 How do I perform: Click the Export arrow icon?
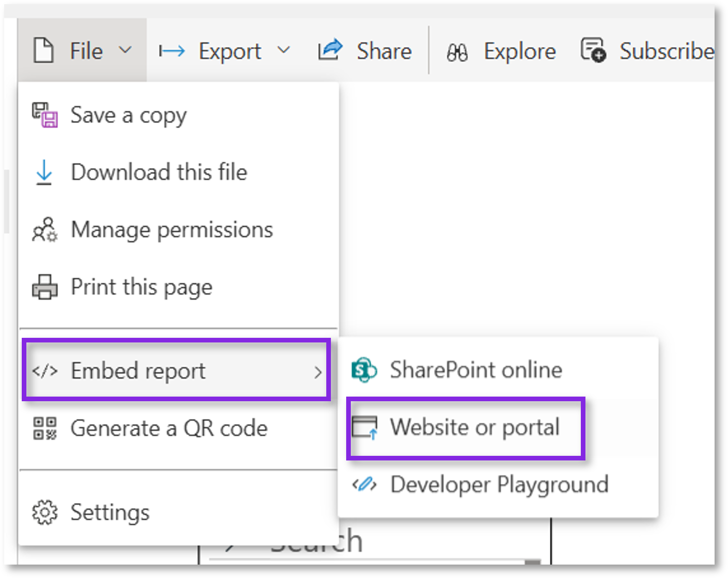[x=172, y=51]
